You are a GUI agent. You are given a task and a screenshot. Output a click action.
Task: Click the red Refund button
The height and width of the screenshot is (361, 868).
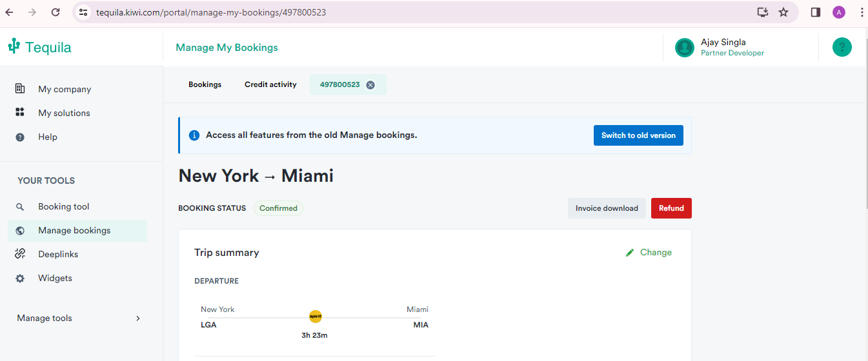(671, 208)
